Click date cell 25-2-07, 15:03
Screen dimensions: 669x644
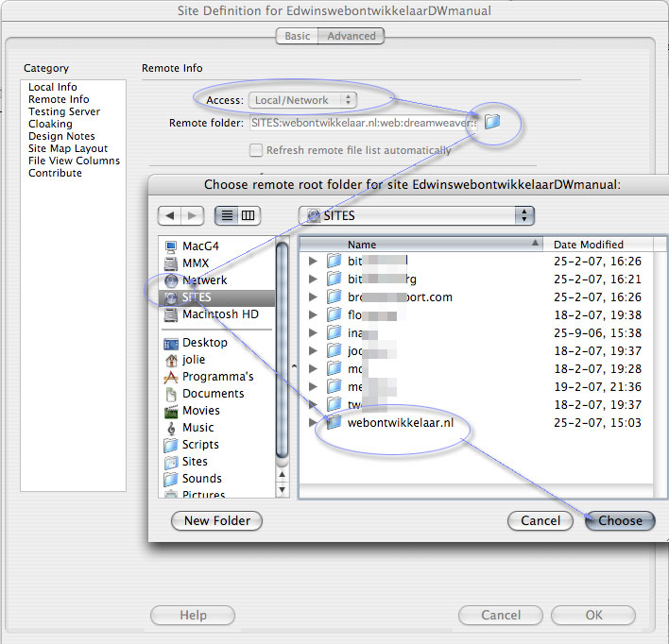(597, 423)
